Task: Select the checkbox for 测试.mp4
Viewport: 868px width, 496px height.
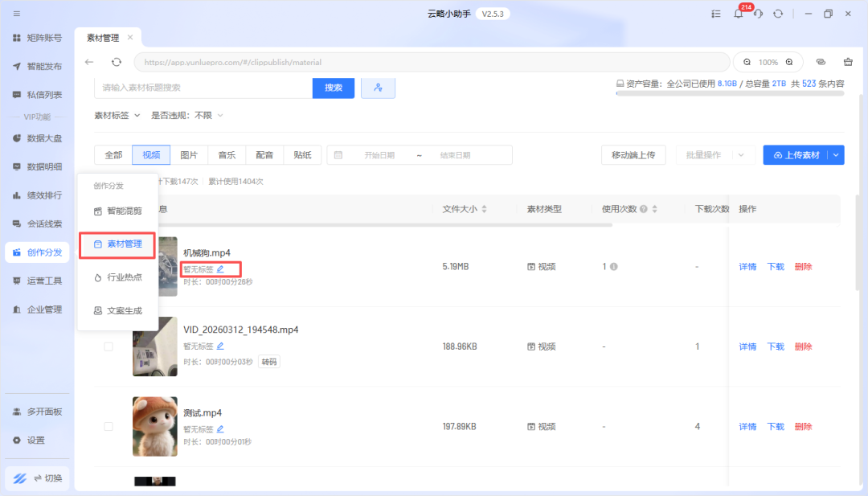Action: tap(108, 426)
